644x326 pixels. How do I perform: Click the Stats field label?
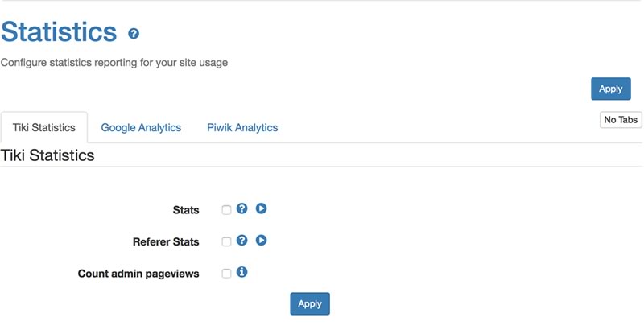click(x=186, y=210)
